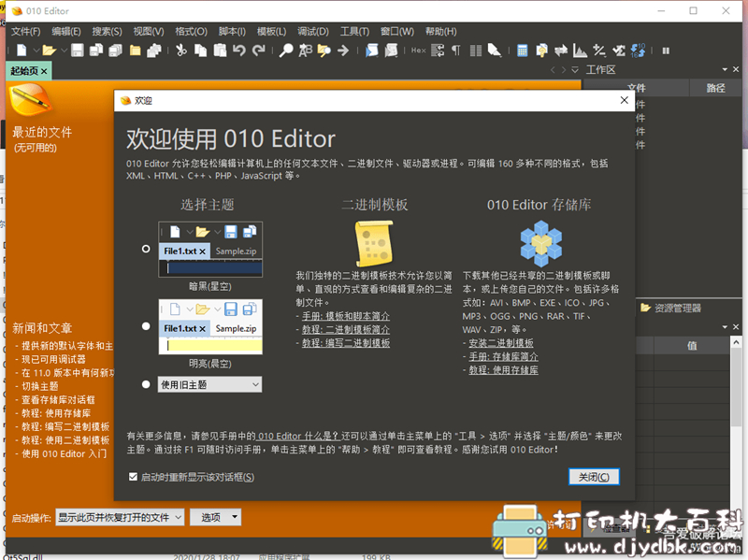Toggle Hex edit mode icon
Image resolution: width=748 pixels, height=560 pixels.
coord(418,50)
